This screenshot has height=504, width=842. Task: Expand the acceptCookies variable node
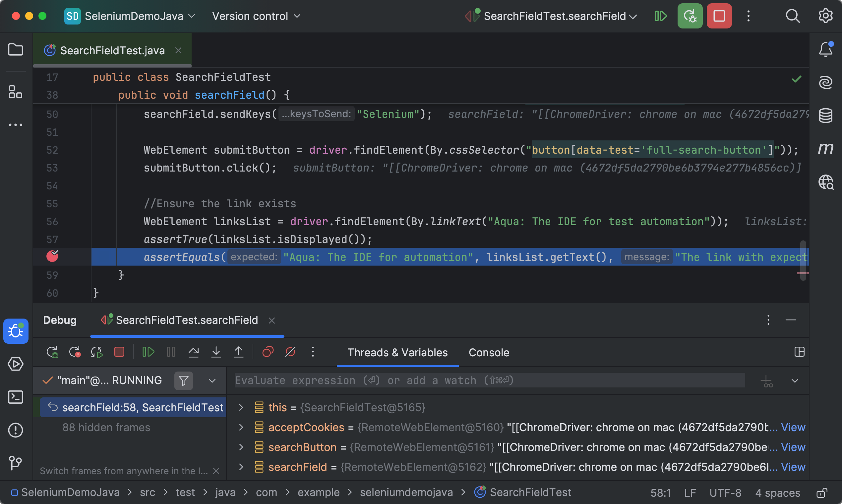click(241, 427)
